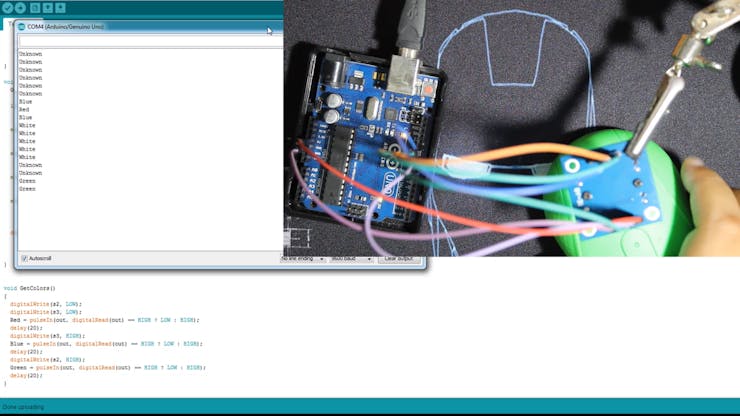Select the sketch tab behind the serial monitor
The width and height of the screenshot is (740, 416).
click(7, 24)
